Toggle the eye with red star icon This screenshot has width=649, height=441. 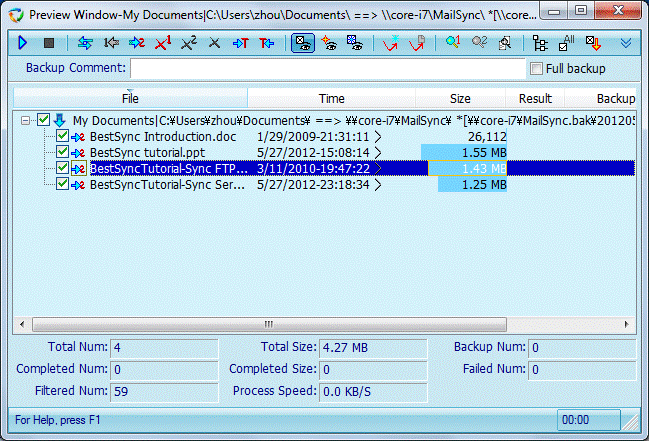[329, 43]
